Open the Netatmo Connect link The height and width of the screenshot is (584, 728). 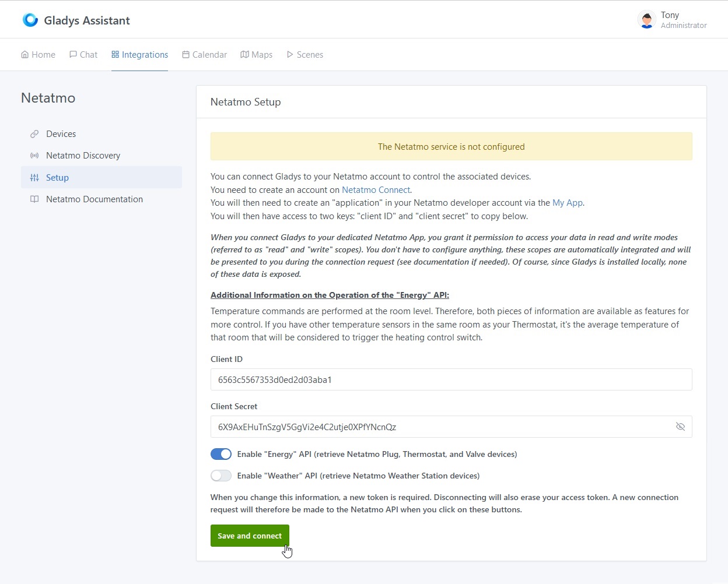click(x=376, y=189)
